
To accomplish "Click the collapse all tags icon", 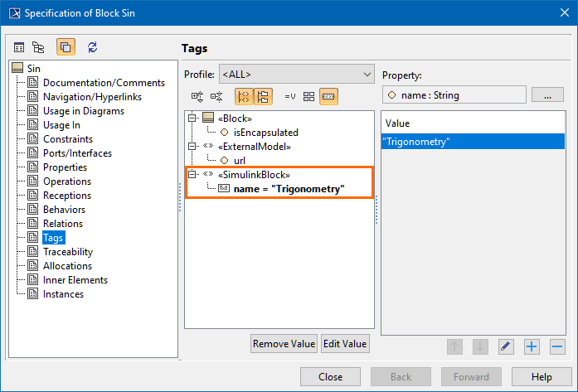I will [216, 97].
